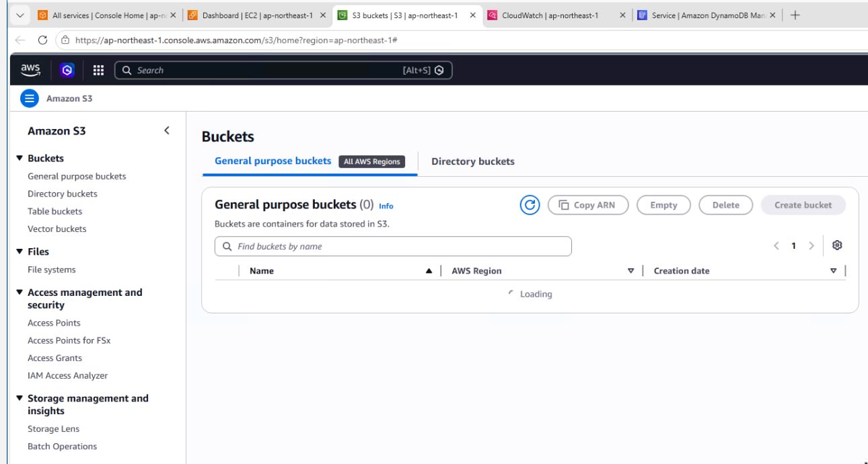Screen dimensions: 868x464
Task: Switch to the EC2 Dashboard browser tab
Action: (257, 15)
